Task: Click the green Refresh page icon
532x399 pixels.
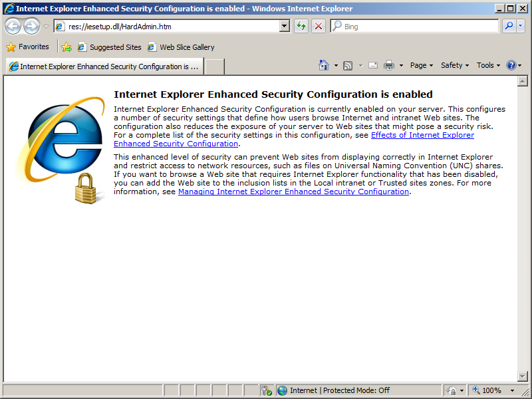Action: (301, 26)
